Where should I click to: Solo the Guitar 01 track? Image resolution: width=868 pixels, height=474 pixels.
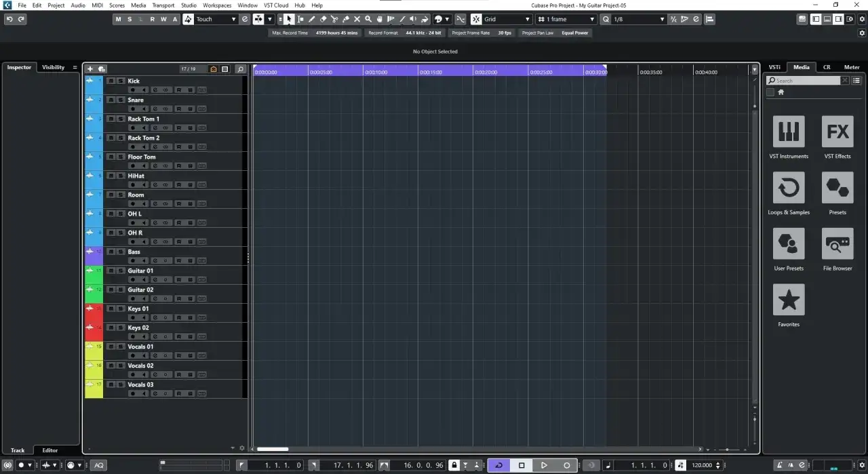click(x=120, y=271)
